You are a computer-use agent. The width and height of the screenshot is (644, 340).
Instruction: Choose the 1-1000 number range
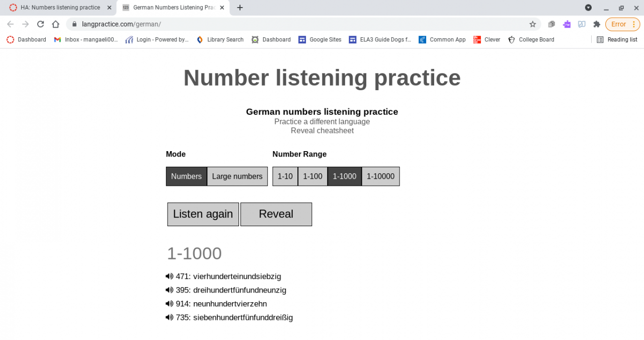(x=344, y=176)
